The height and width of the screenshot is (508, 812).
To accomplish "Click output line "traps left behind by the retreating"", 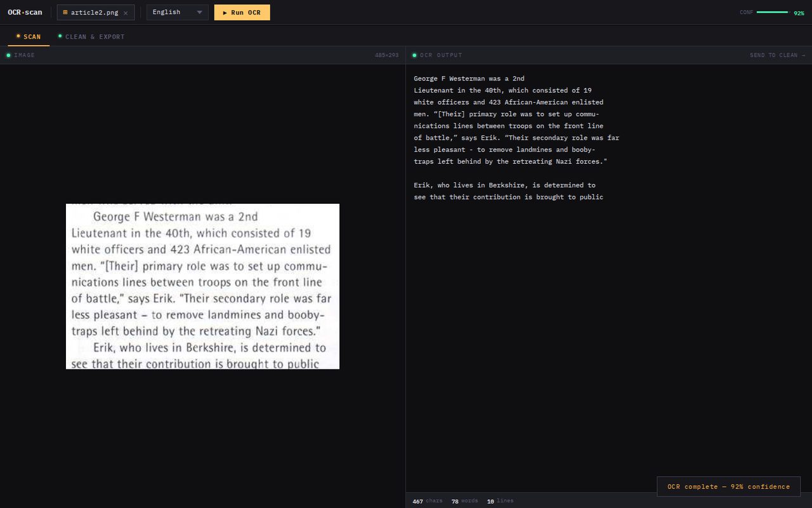I will point(511,162).
